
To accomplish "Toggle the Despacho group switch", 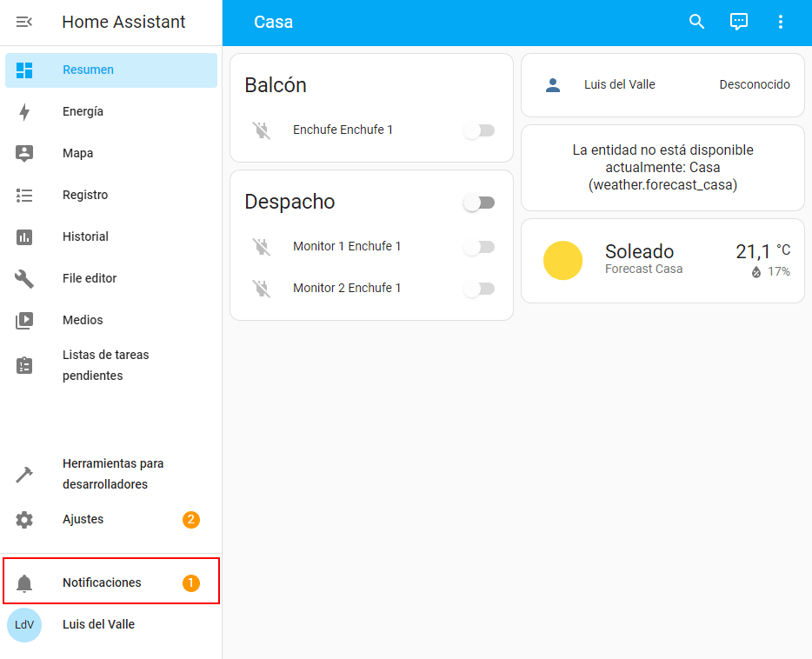I will click(x=479, y=203).
